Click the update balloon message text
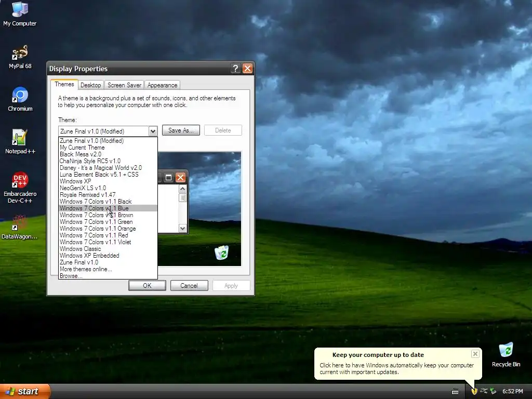This screenshot has height=399, width=532. (x=396, y=368)
